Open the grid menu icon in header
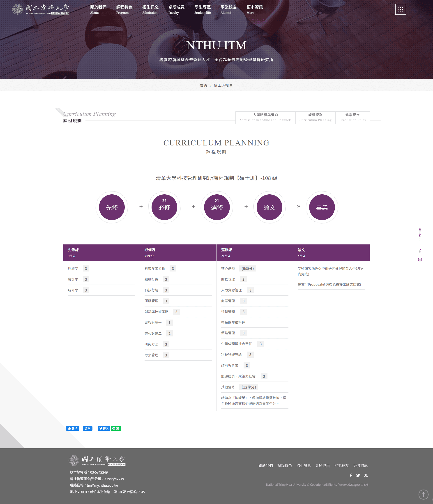 click(x=400, y=9)
